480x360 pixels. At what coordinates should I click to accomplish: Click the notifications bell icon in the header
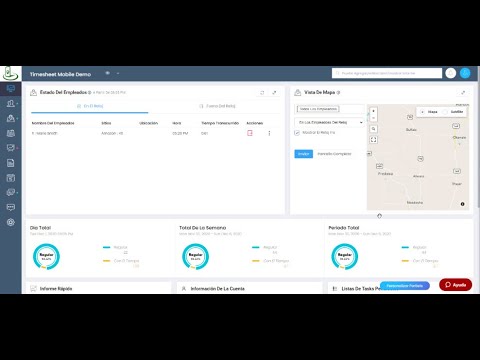451,73
